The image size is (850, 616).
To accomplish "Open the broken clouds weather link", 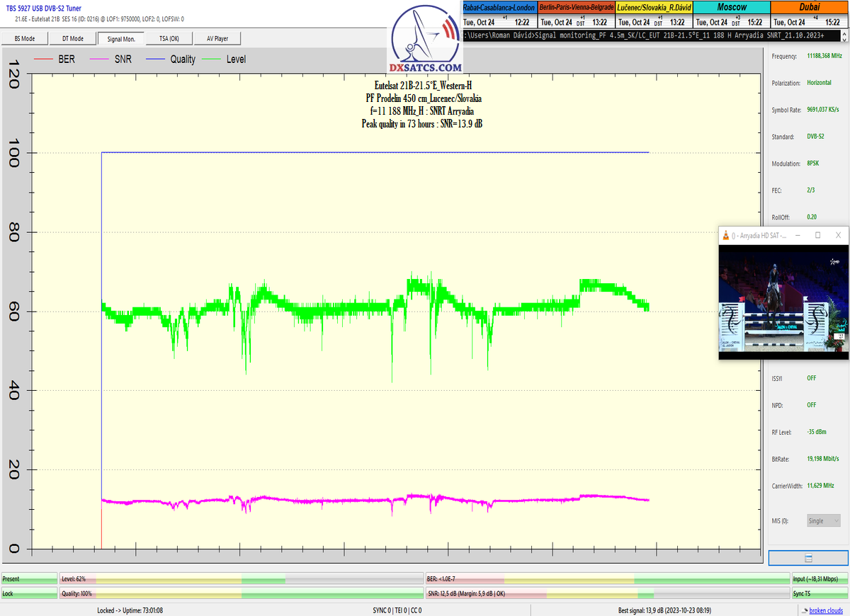I will [826, 610].
